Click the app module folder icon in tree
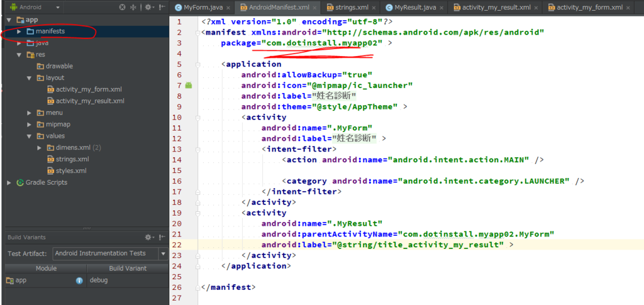 [x=20, y=19]
